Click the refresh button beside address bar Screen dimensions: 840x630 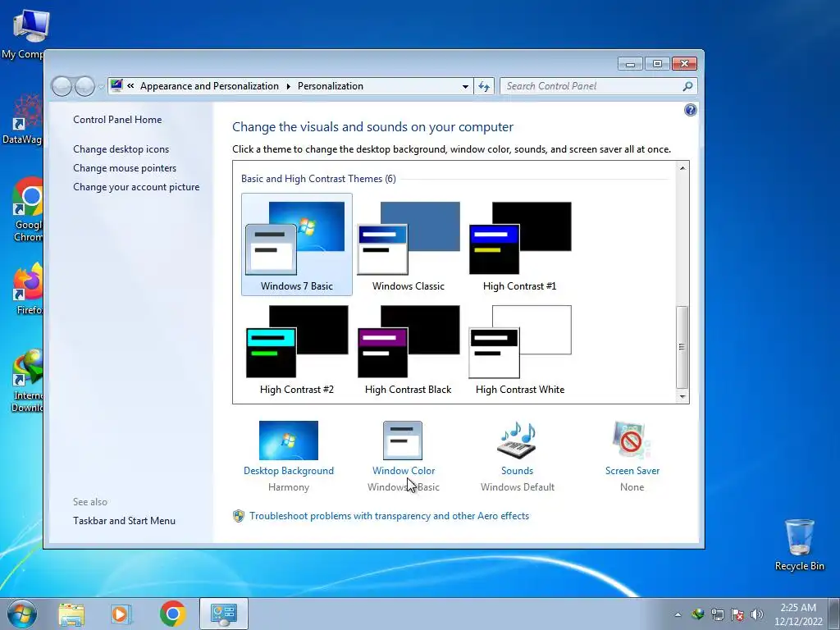(x=484, y=86)
